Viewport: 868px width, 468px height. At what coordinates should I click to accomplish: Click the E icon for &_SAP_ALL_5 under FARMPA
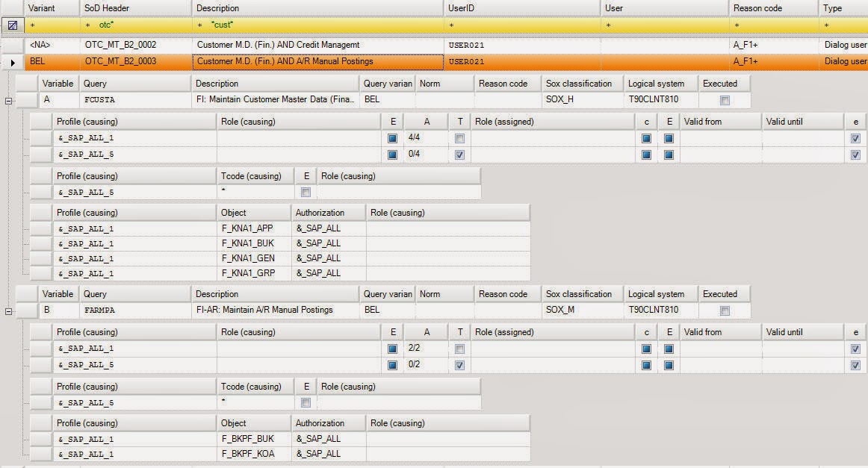392,365
